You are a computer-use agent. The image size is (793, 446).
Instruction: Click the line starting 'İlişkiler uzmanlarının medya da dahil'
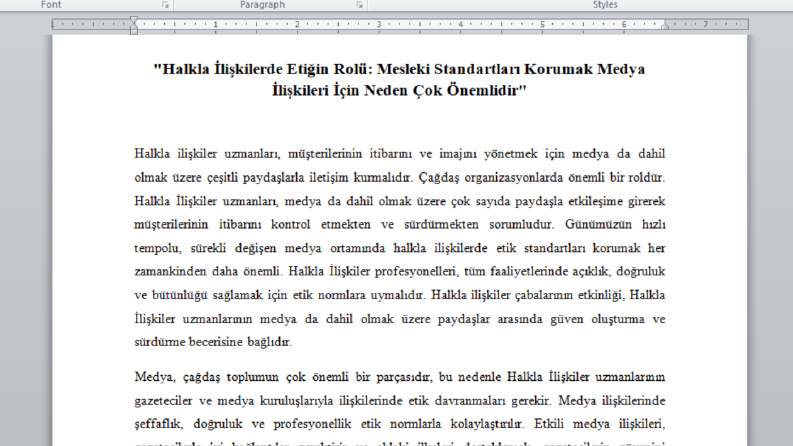click(x=400, y=319)
